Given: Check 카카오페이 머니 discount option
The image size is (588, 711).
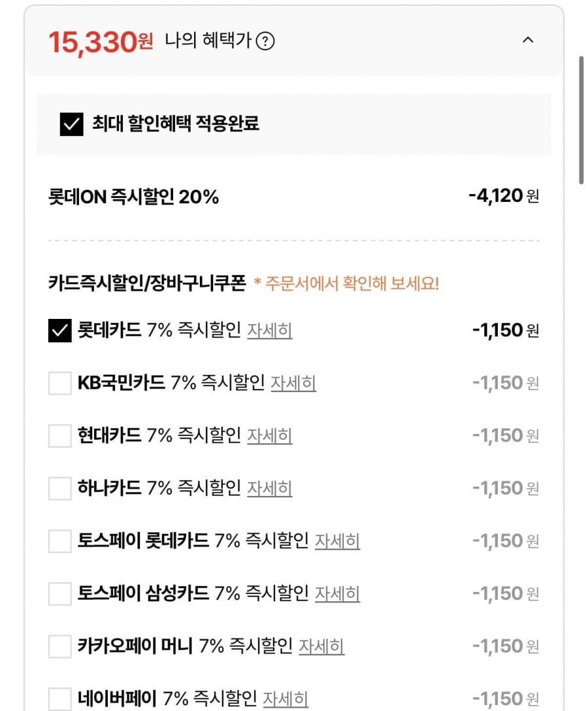Looking at the screenshot, I should click(x=59, y=646).
